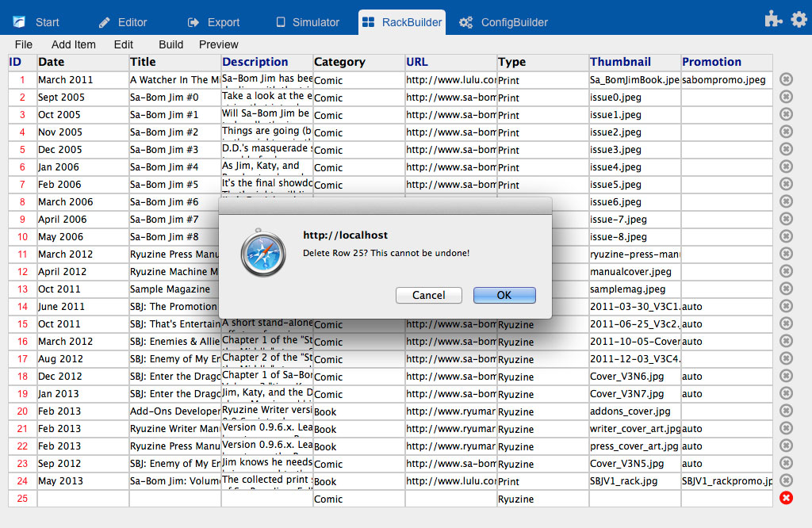The width and height of the screenshot is (812, 528).
Task: Open the File menu
Action: [24, 44]
